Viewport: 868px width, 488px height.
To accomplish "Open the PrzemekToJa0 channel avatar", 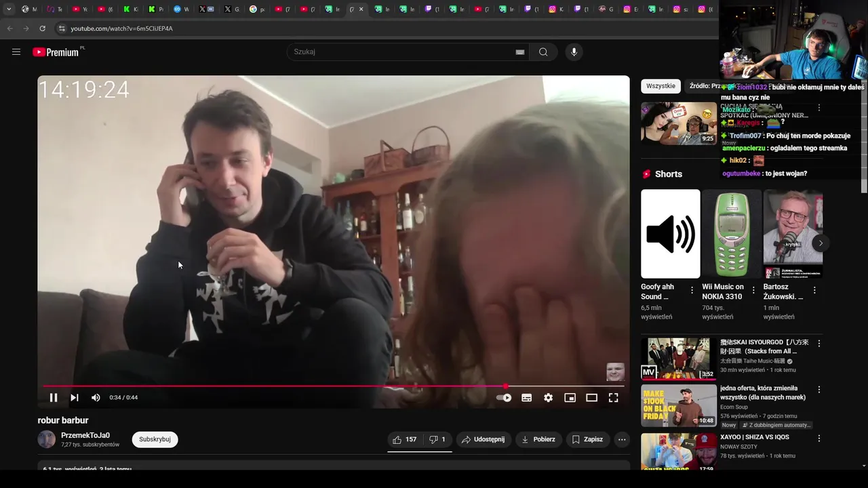I will click(46, 439).
